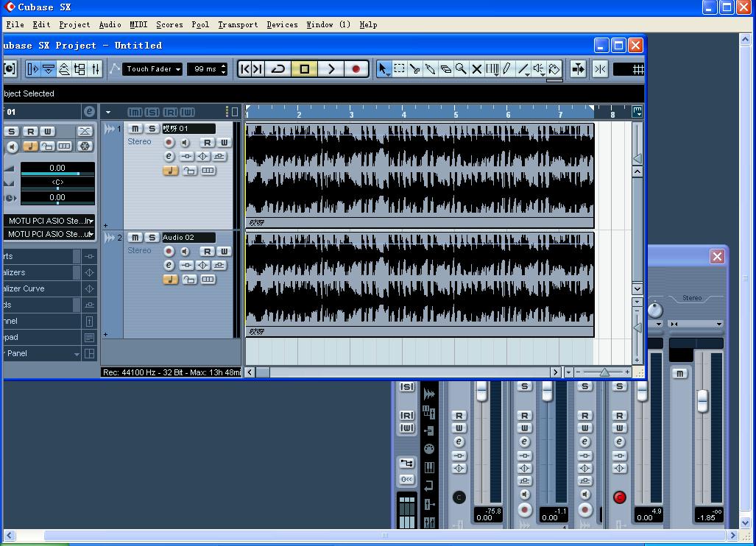756x546 pixels.
Task: Solo track 1 in track list
Action: click(152, 129)
